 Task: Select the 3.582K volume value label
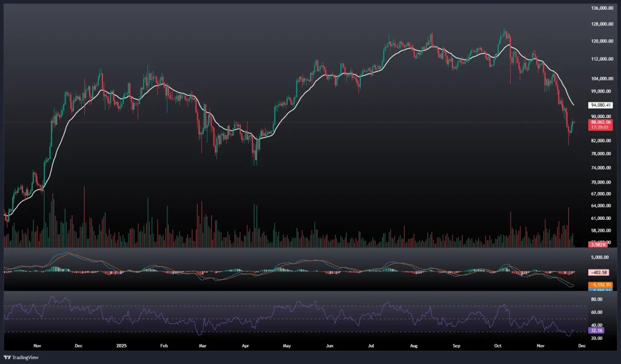597,243
